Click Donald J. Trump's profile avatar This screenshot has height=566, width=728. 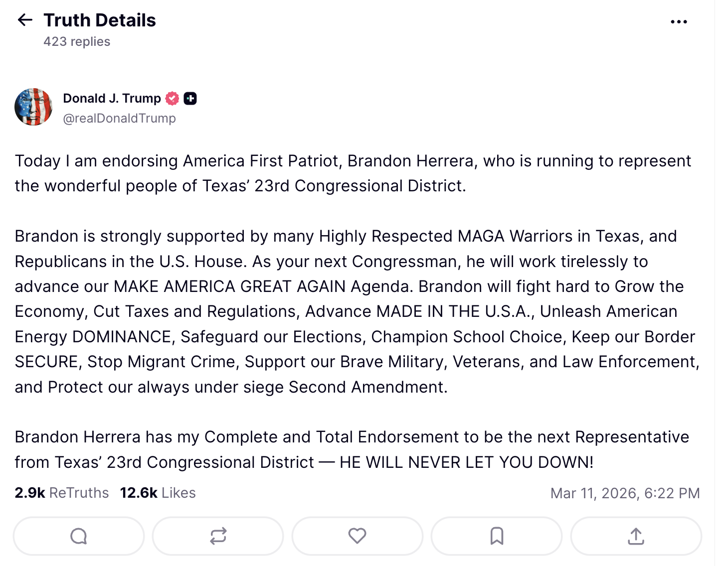[x=33, y=107]
